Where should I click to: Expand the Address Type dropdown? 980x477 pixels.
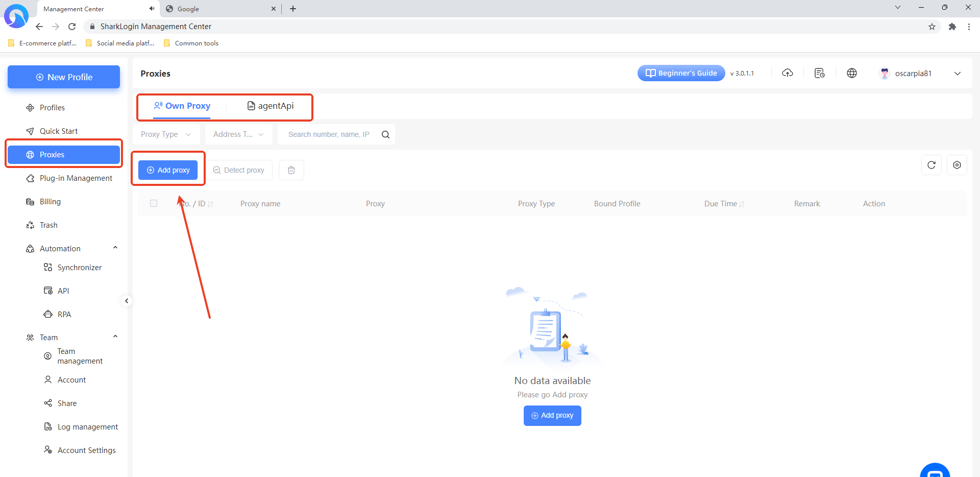(x=238, y=134)
